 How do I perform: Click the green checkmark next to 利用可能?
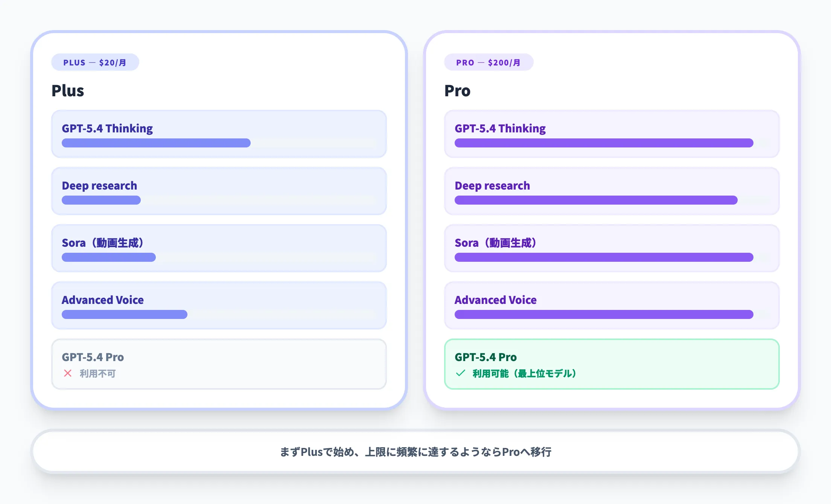point(461,374)
